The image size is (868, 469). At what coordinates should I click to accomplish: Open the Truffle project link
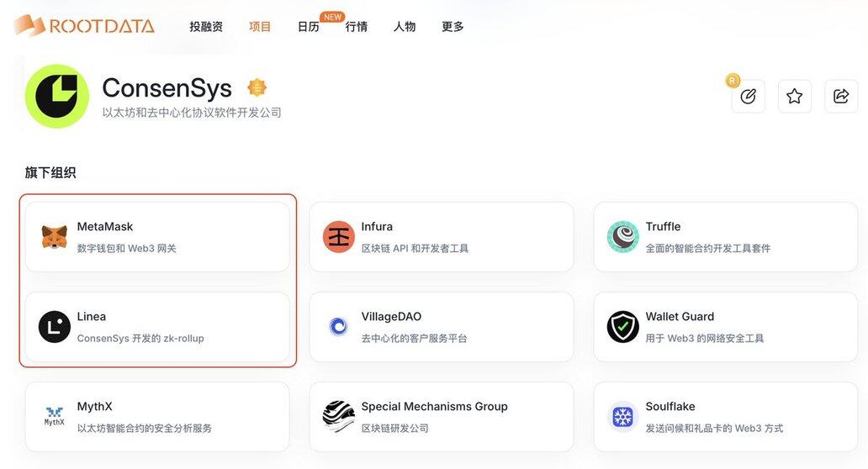(663, 226)
